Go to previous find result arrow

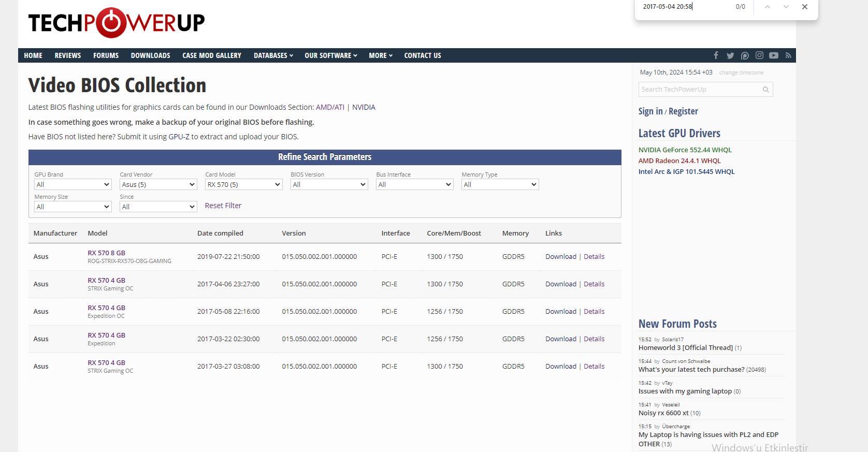tap(768, 7)
